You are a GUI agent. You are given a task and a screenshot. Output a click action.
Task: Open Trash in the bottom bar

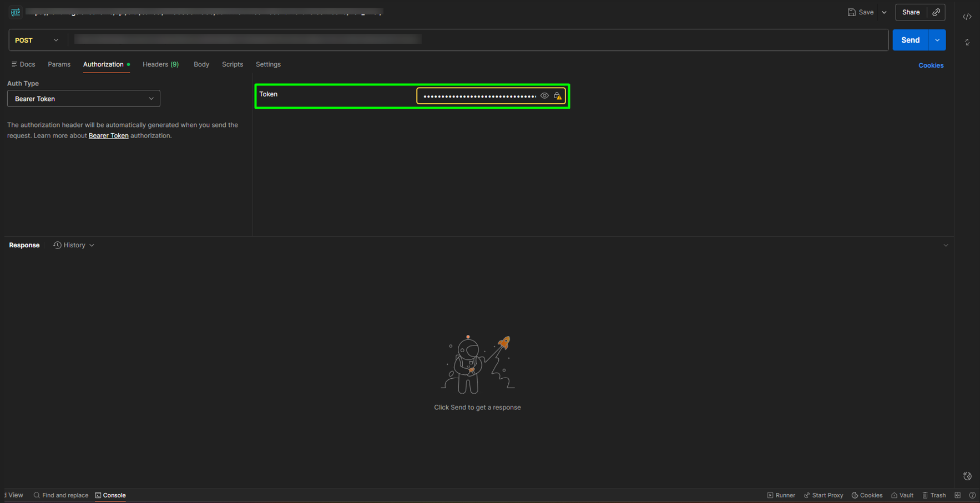point(934,495)
